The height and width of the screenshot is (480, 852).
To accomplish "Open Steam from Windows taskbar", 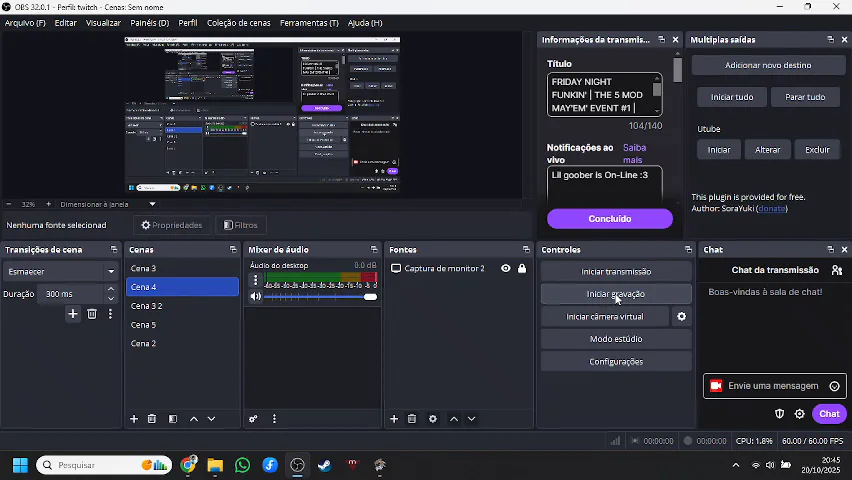I will 325,465.
